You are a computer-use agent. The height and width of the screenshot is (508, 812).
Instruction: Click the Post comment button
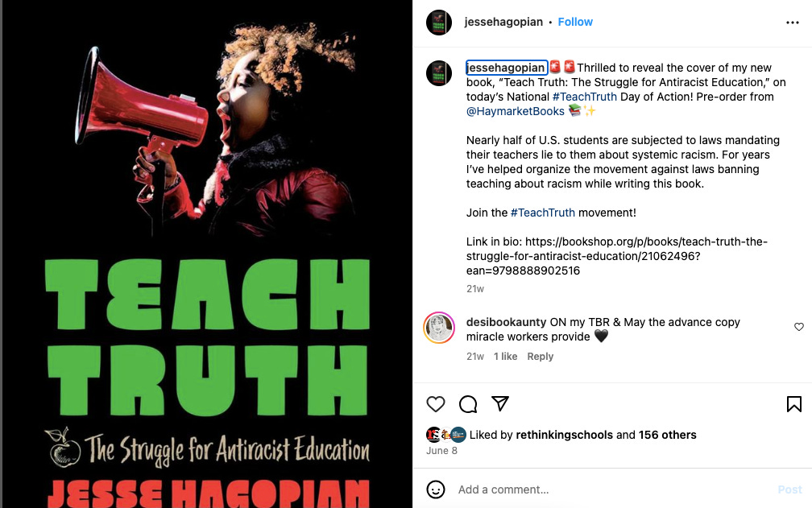[789, 489]
